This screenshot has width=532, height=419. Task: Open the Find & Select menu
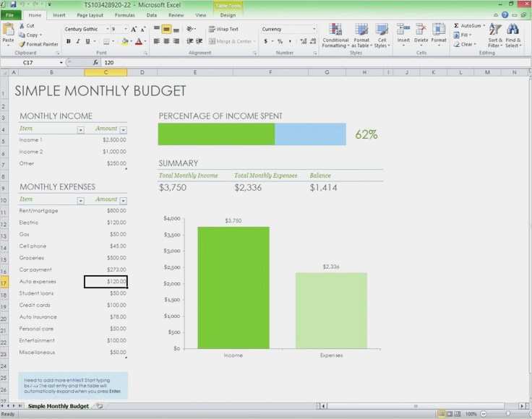coord(512,35)
